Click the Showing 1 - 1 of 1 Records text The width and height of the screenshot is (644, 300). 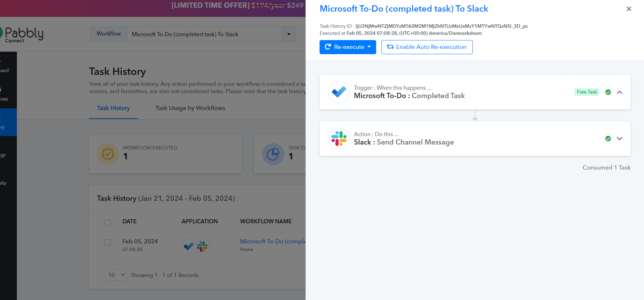[x=165, y=275]
